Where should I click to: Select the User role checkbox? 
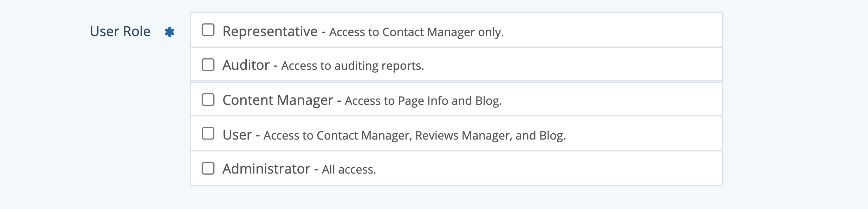click(208, 134)
